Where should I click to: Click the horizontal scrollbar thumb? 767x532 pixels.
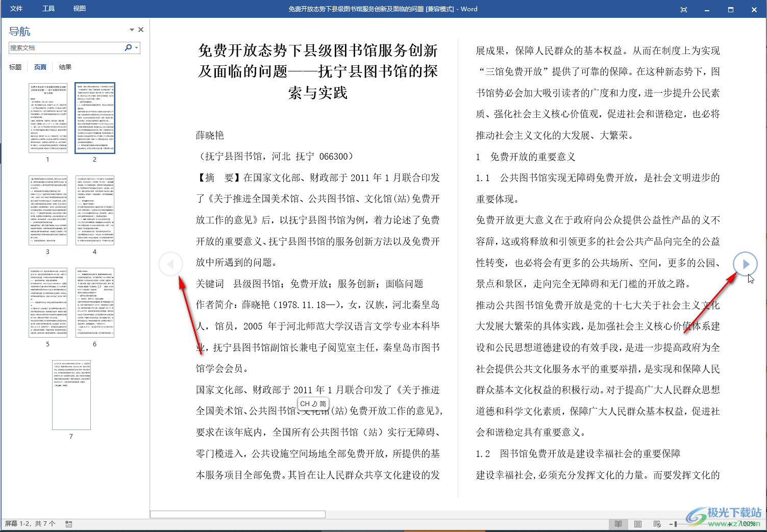point(238,514)
